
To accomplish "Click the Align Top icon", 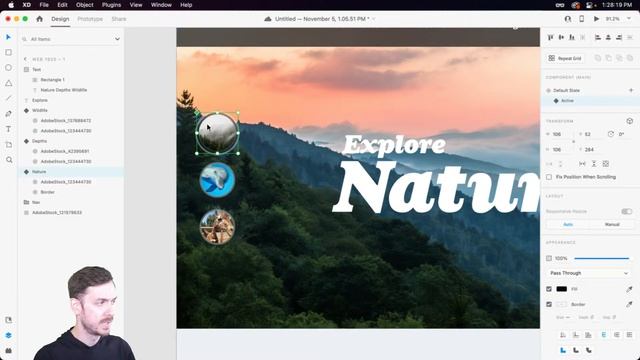I will [x=550, y=37].
